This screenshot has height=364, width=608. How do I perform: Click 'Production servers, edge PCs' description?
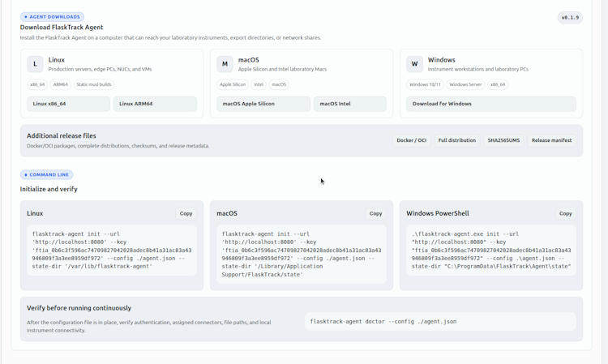pyautogui.click(x=100, y=70)
